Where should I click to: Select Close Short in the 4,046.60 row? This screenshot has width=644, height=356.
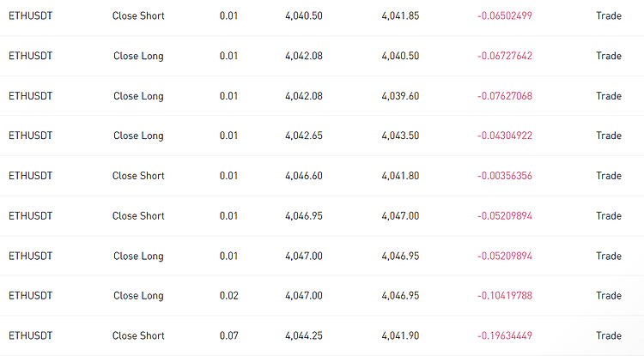138,176
